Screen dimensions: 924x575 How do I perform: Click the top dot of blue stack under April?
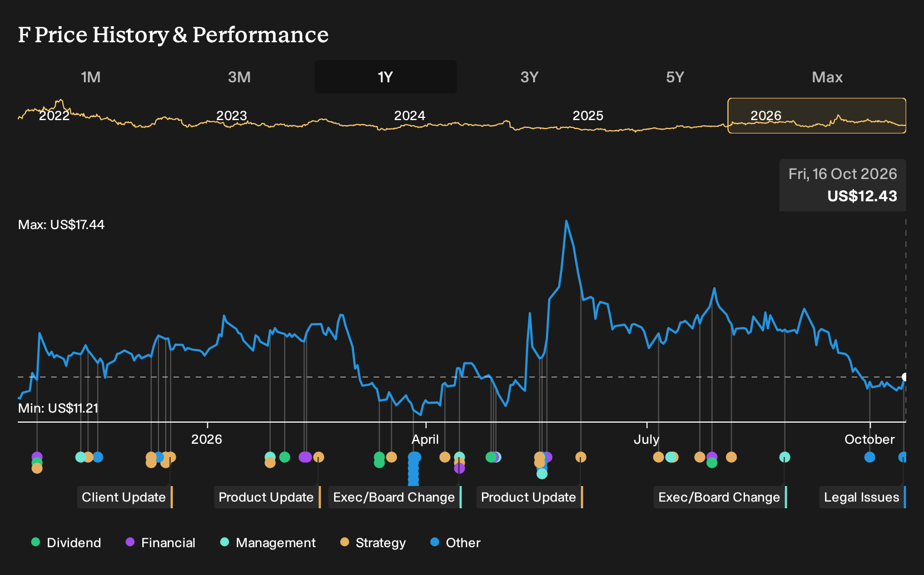[x=414, y=457]
